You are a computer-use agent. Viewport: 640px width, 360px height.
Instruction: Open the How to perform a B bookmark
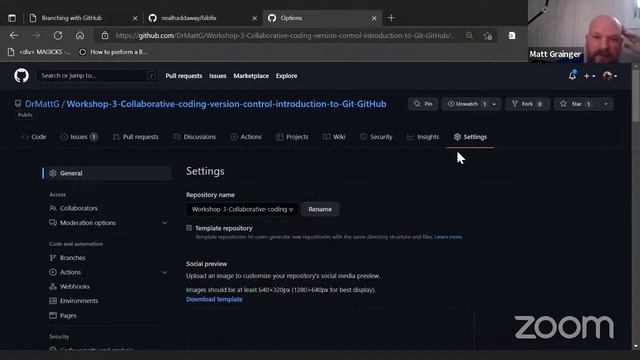(113, 52)
